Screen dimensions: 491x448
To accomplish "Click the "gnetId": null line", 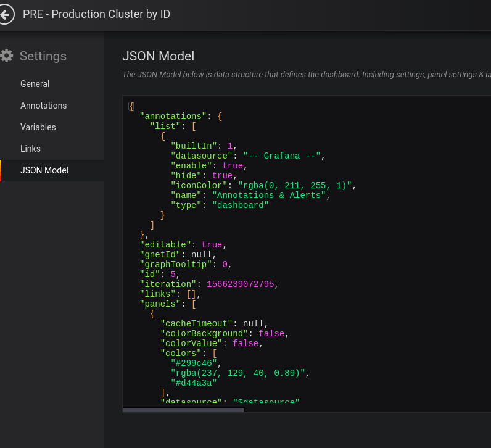I will 178,254.
